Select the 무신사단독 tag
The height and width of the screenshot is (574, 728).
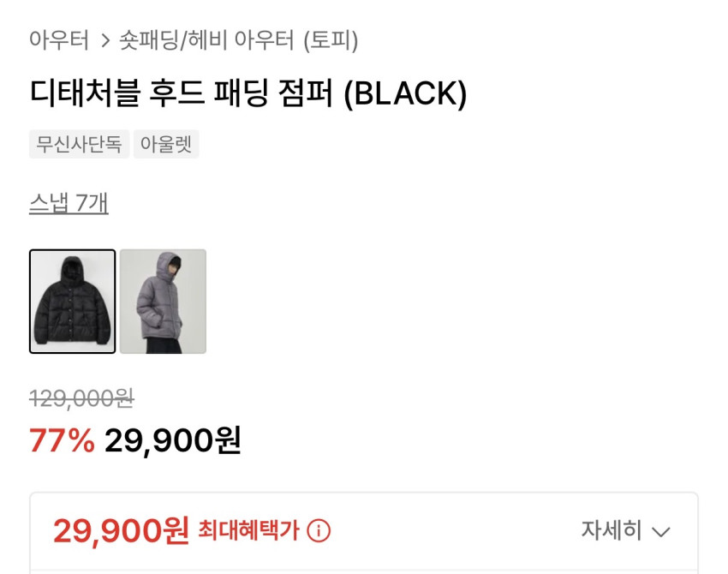pos(79,144)
